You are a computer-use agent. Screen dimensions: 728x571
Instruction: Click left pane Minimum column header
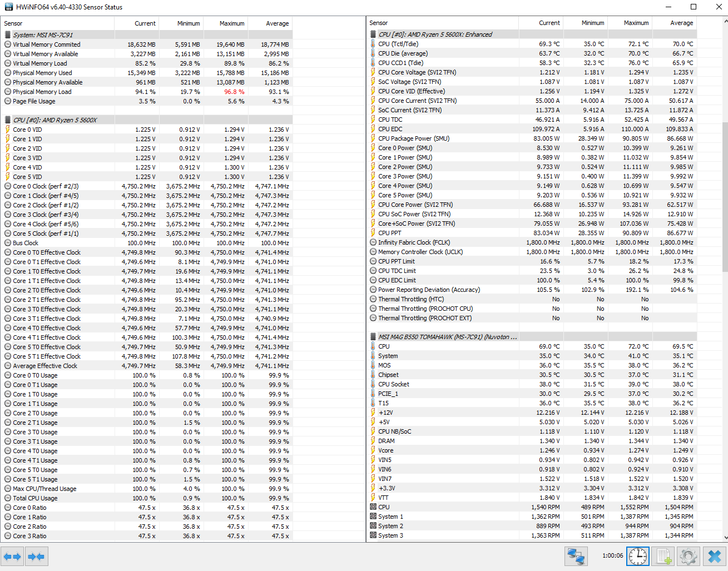click(x=181, y=23)
